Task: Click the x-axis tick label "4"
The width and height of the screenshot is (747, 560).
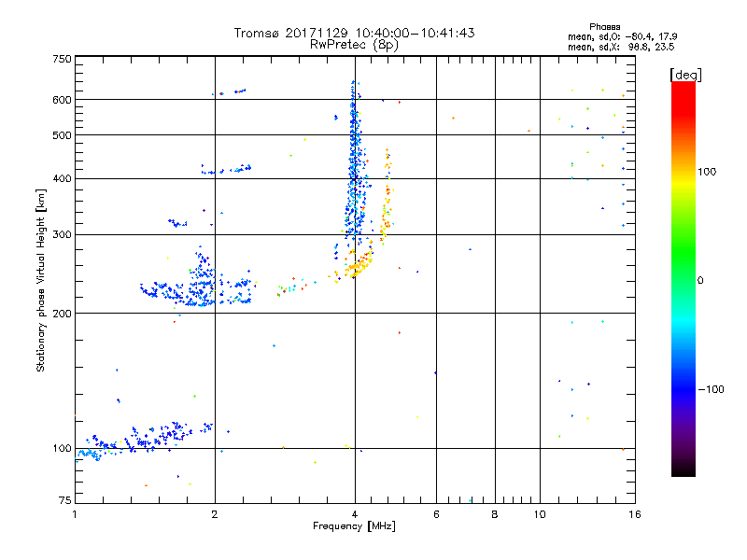Action: (355, 514)
